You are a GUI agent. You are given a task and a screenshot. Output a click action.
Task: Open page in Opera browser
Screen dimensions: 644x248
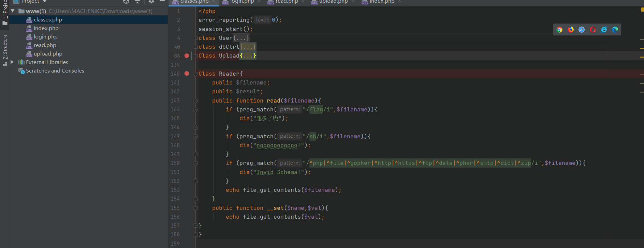coord(593,30)
